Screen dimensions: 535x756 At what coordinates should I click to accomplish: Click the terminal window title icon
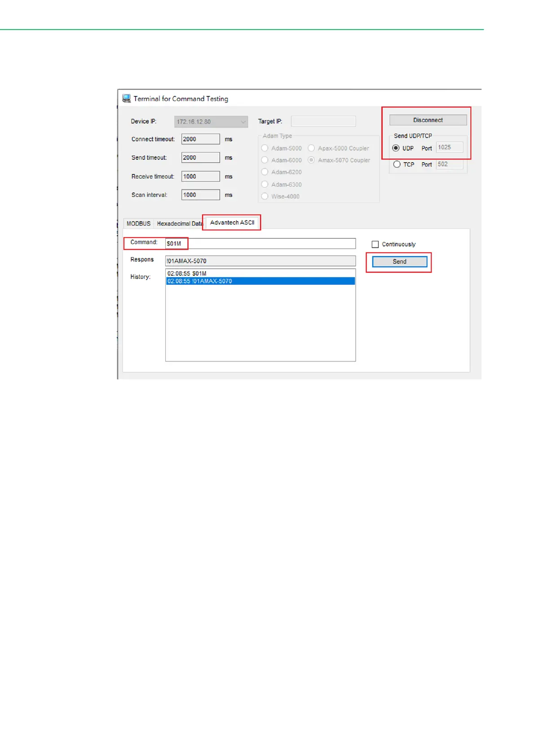tap(127, 98)
